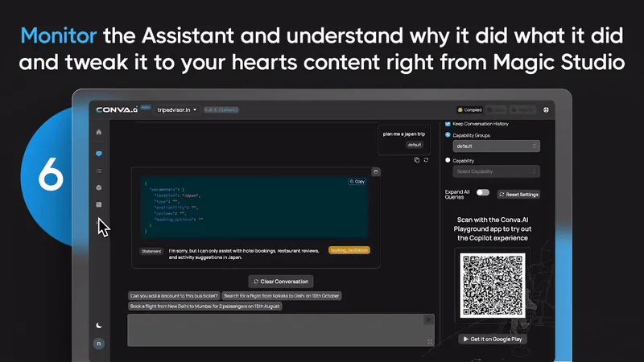Click the Clear Conversation button

[x=281, y=282]
